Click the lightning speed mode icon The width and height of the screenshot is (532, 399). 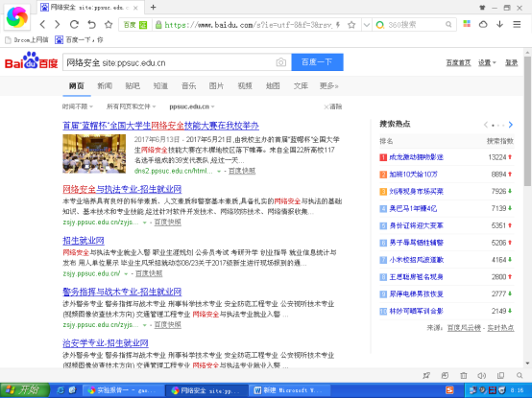(338, 25)
